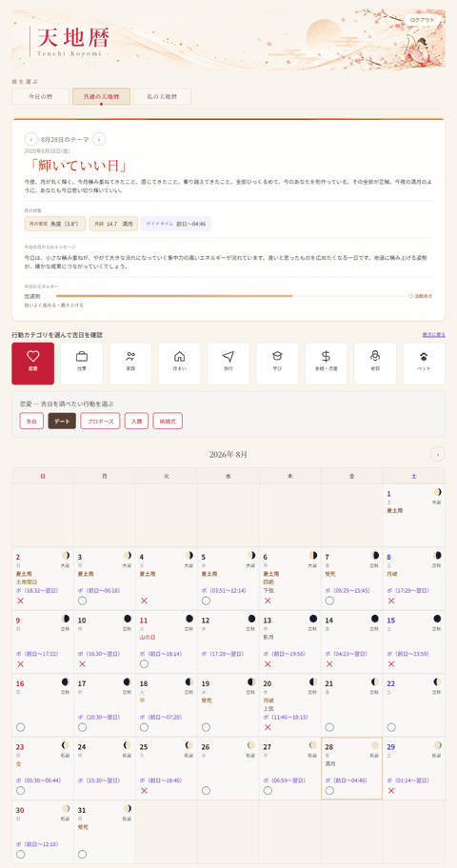
Task: Select the 住まい house category icon
Action: [x=180, y=364]
